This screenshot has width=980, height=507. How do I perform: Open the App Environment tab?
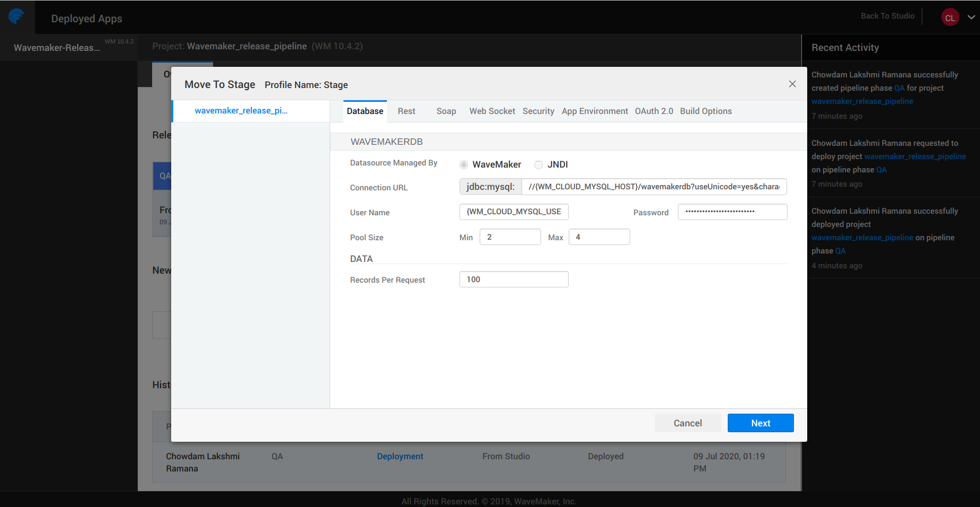coord(595,111)
